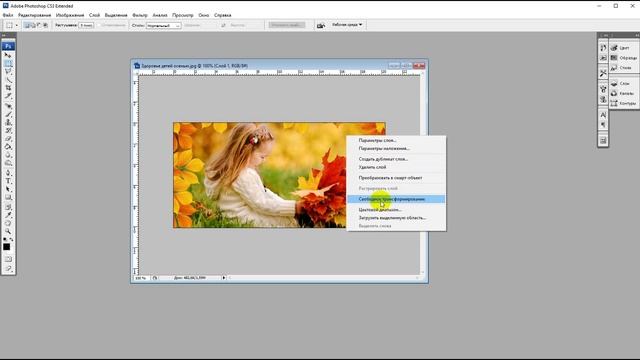
Task: Change the screen mode
Action: [8, 268]
